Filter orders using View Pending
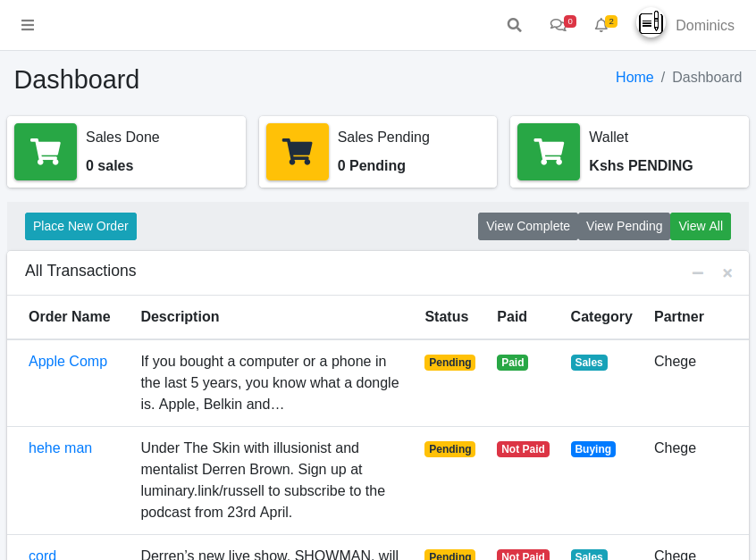 tap(624, 226)
